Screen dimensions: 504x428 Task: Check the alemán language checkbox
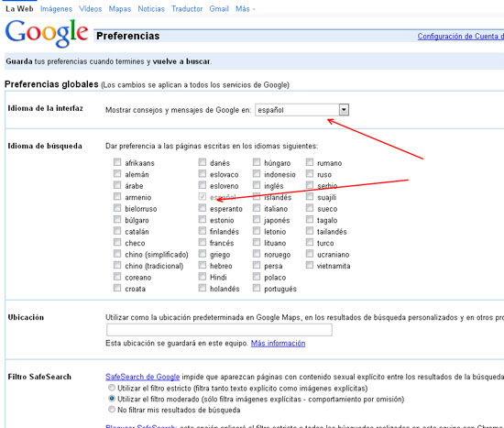[x=117, y=173]
